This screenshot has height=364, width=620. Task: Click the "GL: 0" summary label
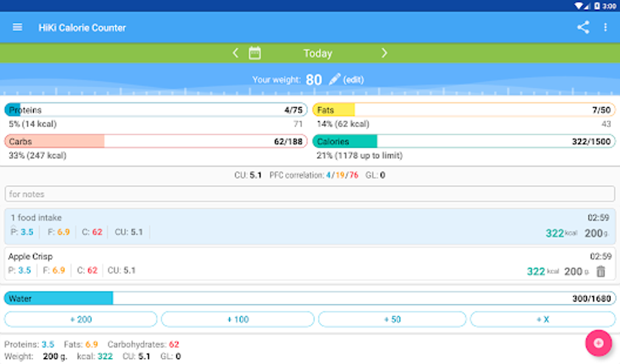click(375, 175)
